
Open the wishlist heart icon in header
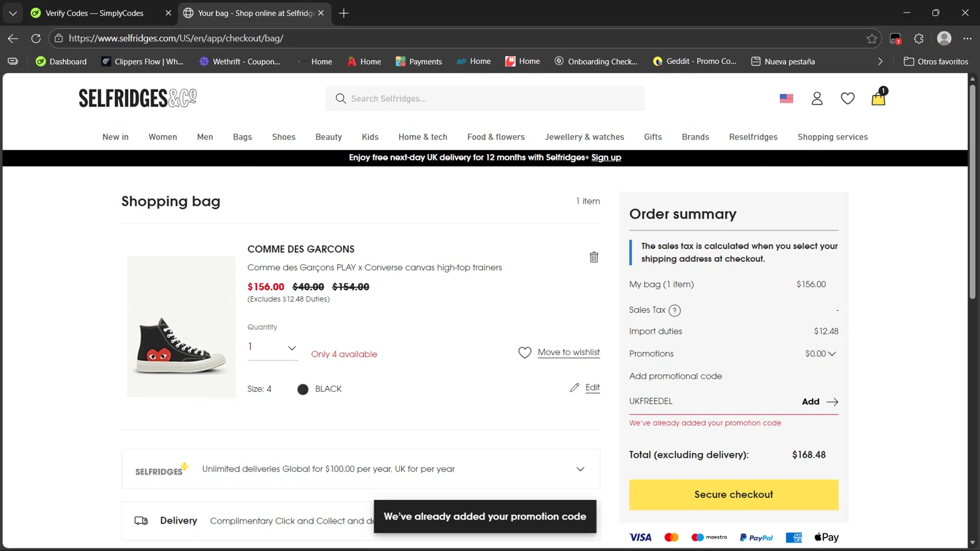click(x=847, y=99)
